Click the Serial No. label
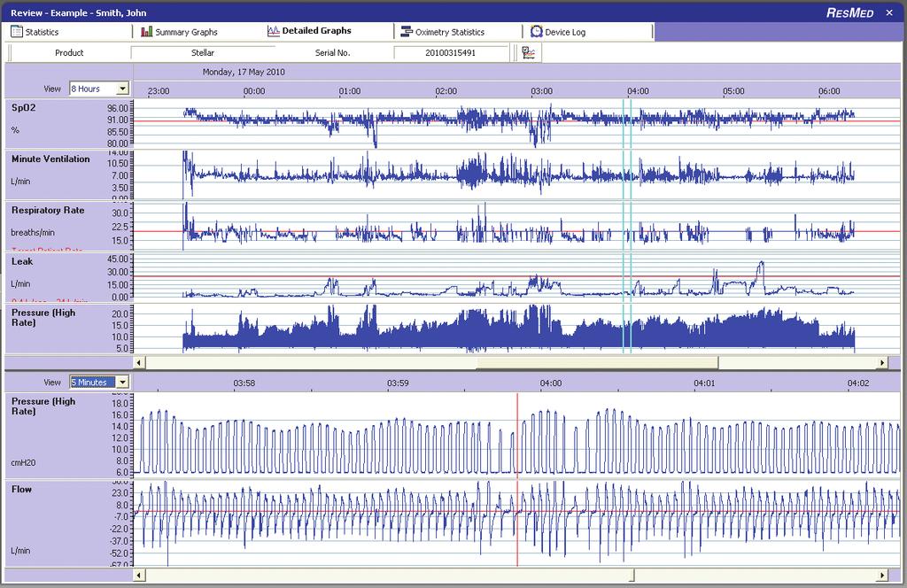The image size is (907, 588). click(333, 52)
